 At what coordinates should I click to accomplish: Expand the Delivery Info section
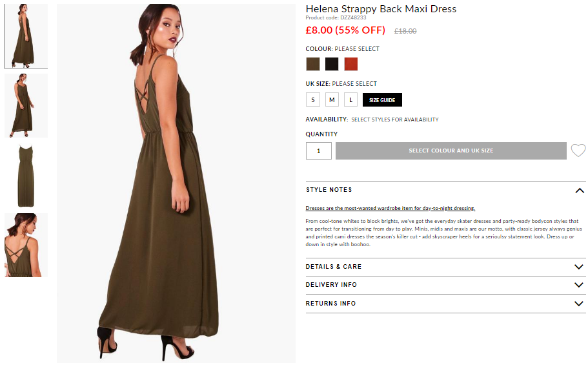445,285
